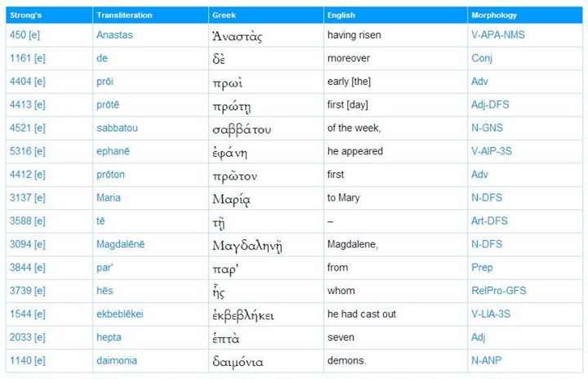Open Strong's number 450 link
588x379 pixels.
pyautogui.click(x=17, y=35)
